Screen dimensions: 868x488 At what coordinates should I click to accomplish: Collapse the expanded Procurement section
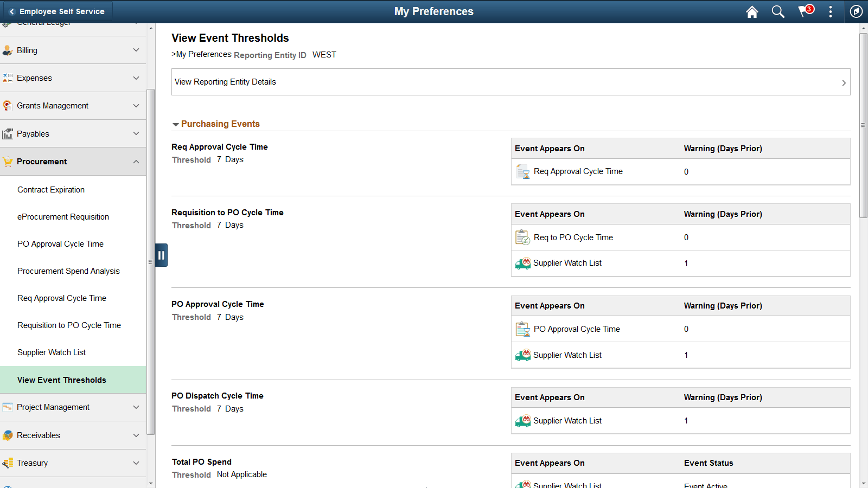click(136, 161)
